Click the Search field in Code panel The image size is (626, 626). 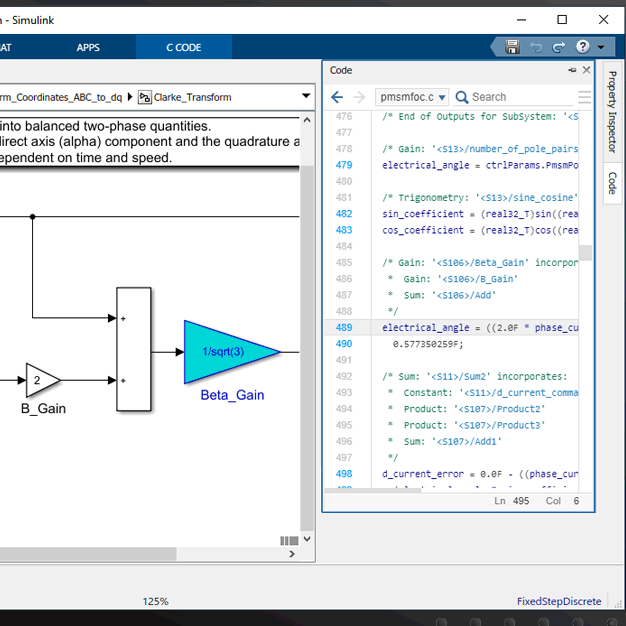pos(522,97)
